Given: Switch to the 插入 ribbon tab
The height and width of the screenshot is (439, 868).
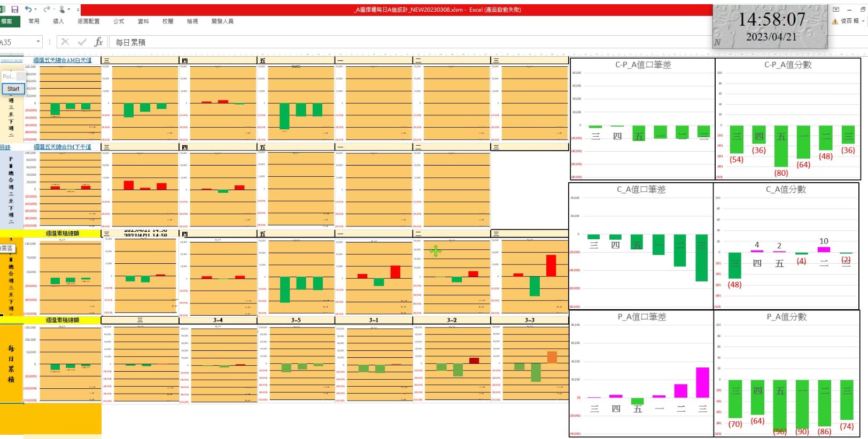Looking at the screenshot, I should pos(58,21).
